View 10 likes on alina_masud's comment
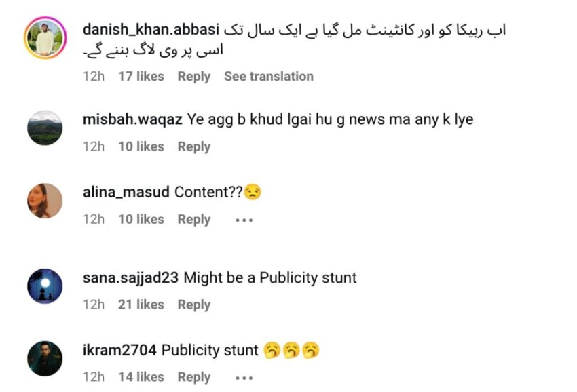This screenshot has height=392, width=577. pyautogui.click(x=140, y=219)
